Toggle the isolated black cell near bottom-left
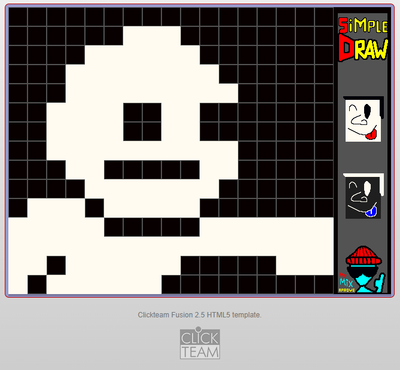The image size is (400, 370). (x=56, y=266)
